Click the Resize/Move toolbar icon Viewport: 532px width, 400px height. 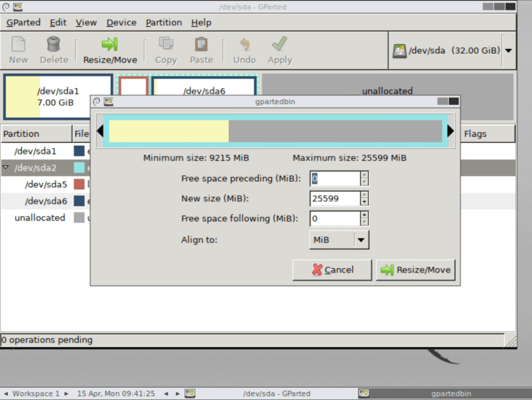(109, 44)
